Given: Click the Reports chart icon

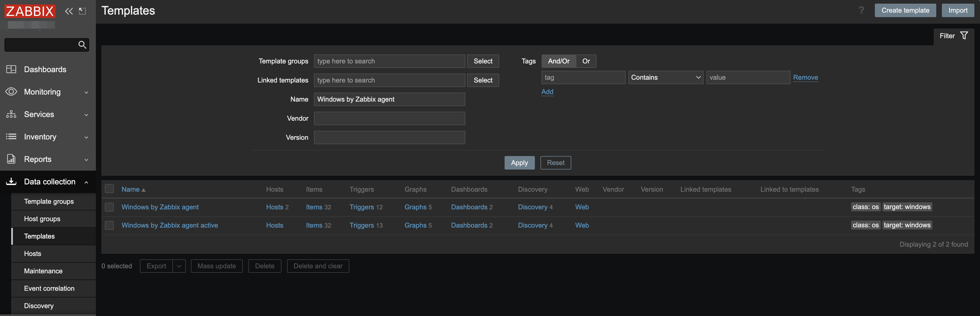Looking at the screenshot, I should (11, 159).
